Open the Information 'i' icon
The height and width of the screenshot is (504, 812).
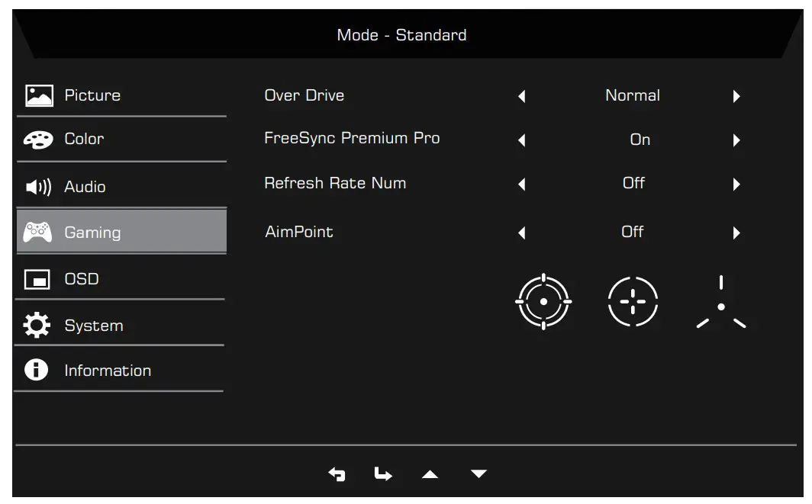coord(37,370)
